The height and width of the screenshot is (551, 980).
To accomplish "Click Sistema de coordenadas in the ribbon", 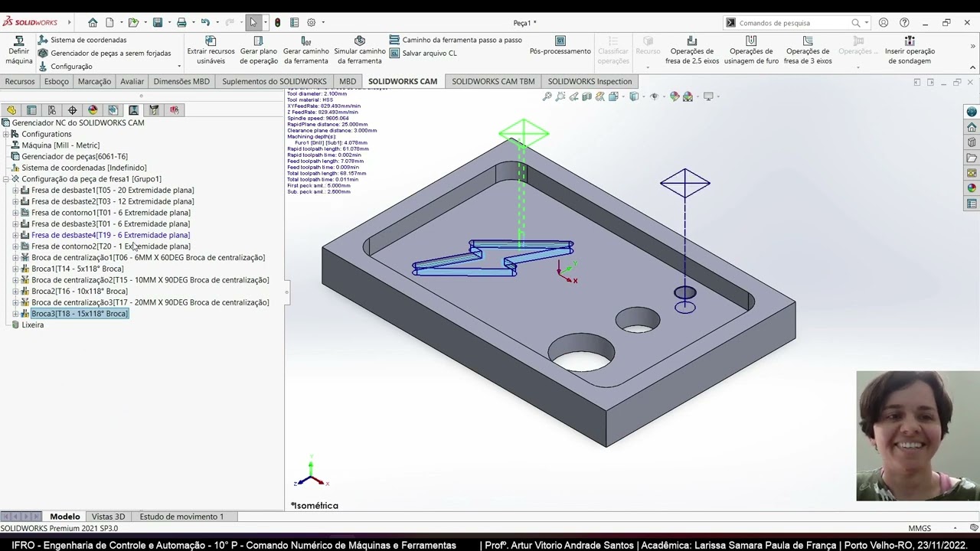I will (82, 40).
